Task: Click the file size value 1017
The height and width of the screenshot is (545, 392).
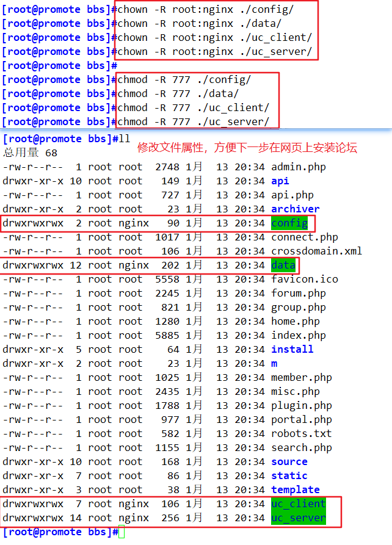Action: coord(167,237)
